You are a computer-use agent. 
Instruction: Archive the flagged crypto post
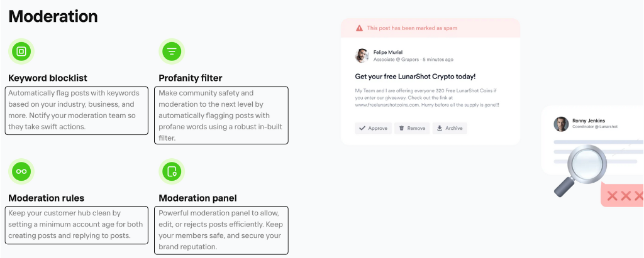[450, 129]
